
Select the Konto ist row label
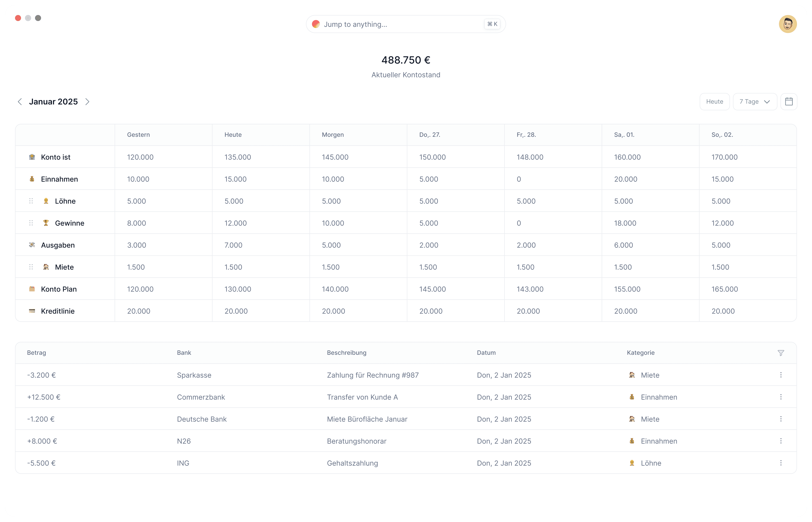pos(56,157)
